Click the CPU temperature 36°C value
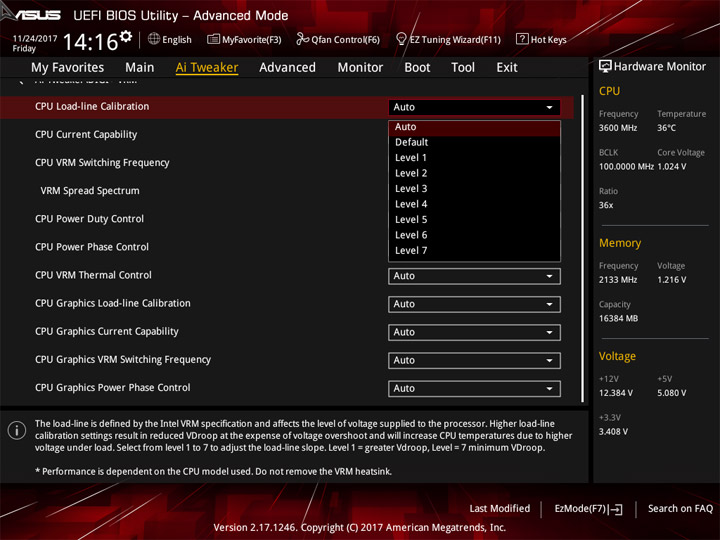Screen dimensions: 720x540 pyautogui.click(x=666, y=128)
